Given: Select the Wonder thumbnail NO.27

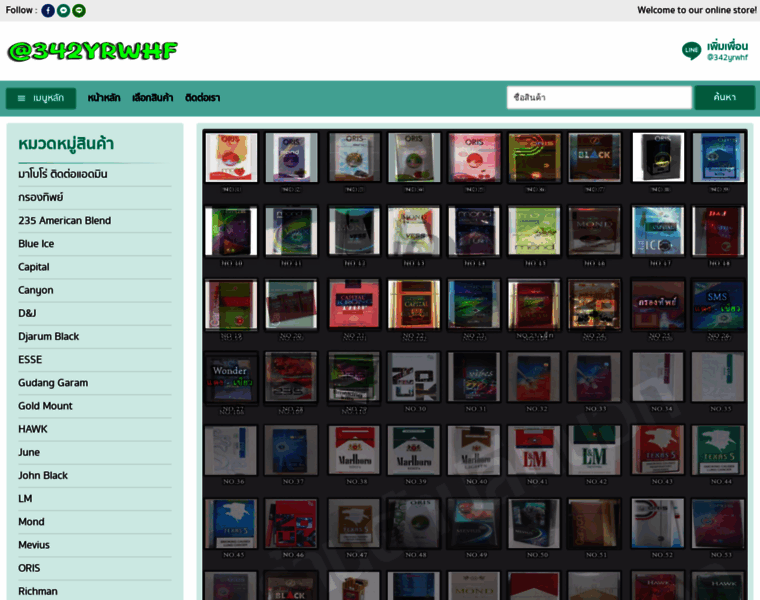Looking at the screenshot, I should point(231,378).
